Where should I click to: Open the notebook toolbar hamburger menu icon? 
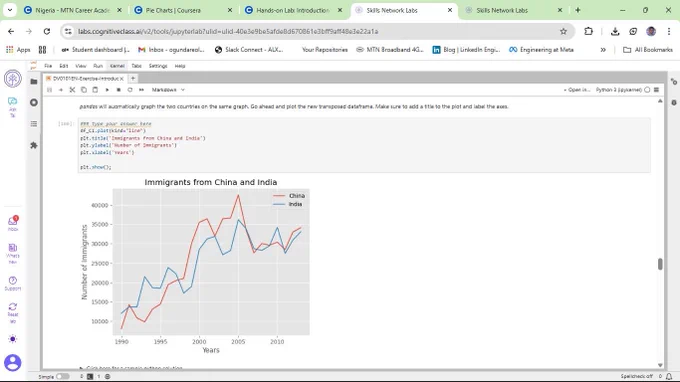(x=656, y=90)
